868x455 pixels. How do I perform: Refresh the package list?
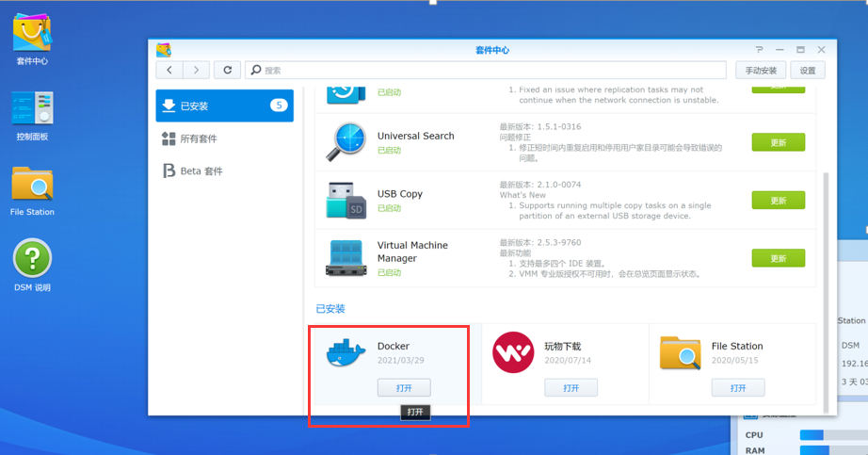(227, 70)
